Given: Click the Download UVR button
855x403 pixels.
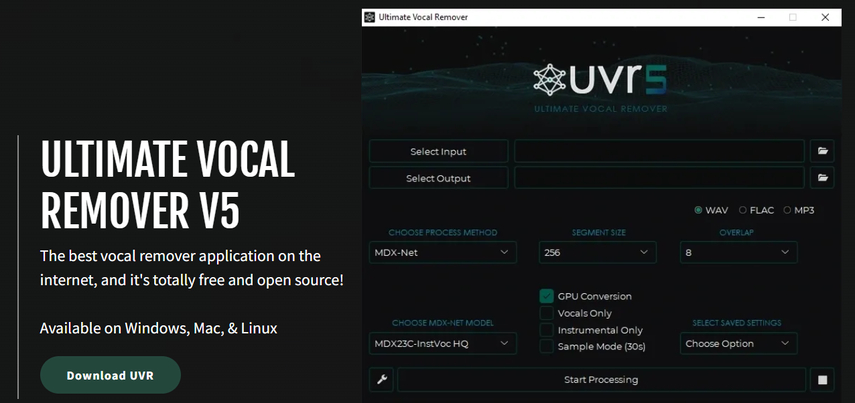Looking at the screenshot, I should (x=110, y=375).
